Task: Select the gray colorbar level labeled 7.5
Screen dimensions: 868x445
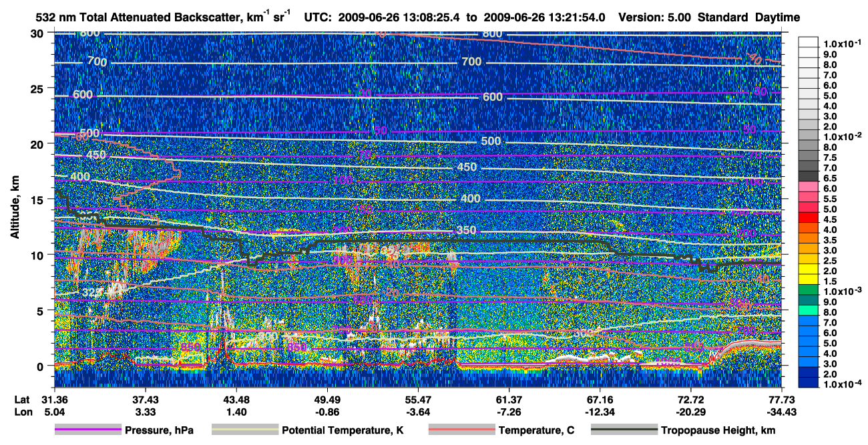Action: click(x=809, y=156)
